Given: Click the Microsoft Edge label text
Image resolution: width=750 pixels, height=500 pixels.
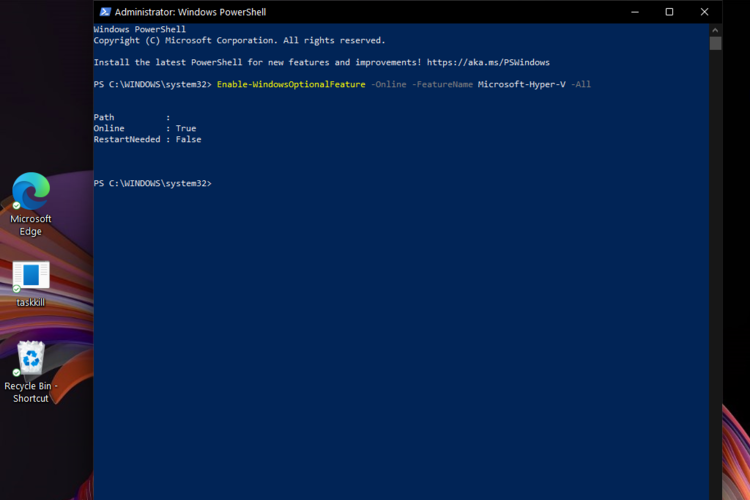Looking at the screenshot, I should [x=31, y=225].
